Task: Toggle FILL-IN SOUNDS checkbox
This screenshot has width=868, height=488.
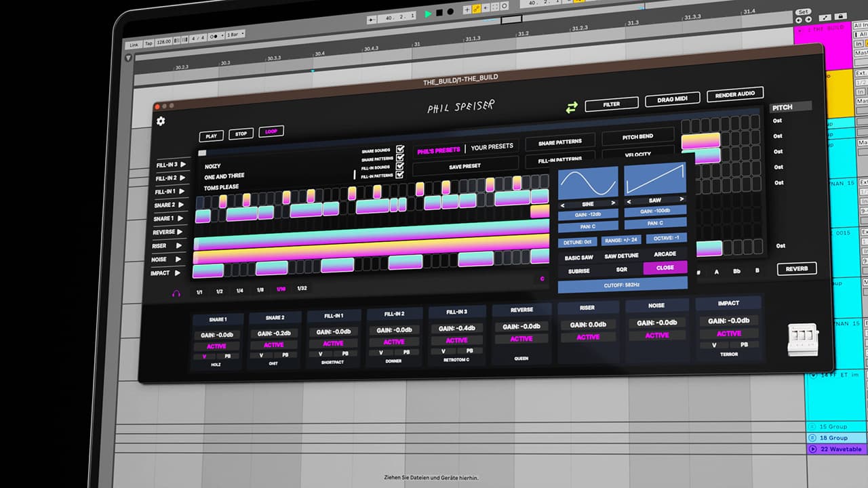Action: click(x=401, y=167)
